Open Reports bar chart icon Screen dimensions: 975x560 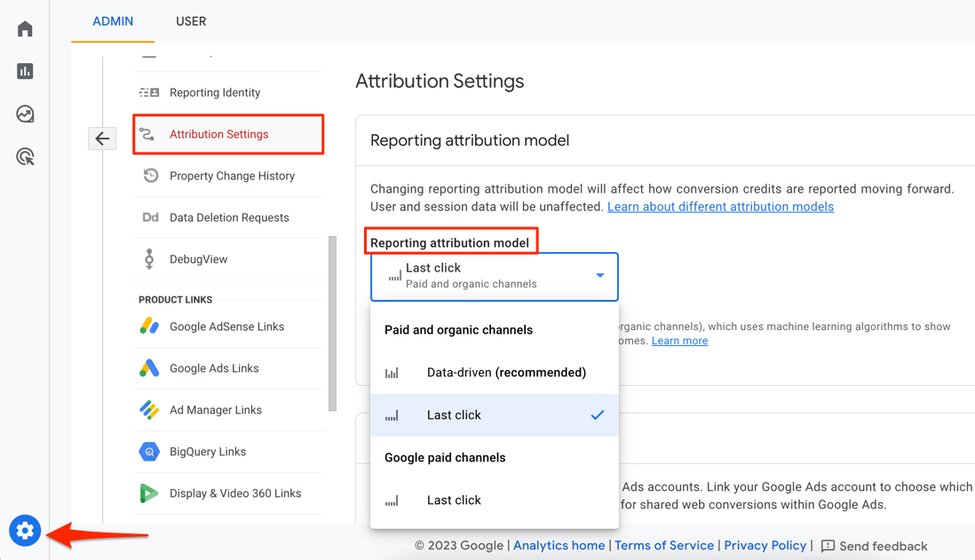click(x=25, y=72)
